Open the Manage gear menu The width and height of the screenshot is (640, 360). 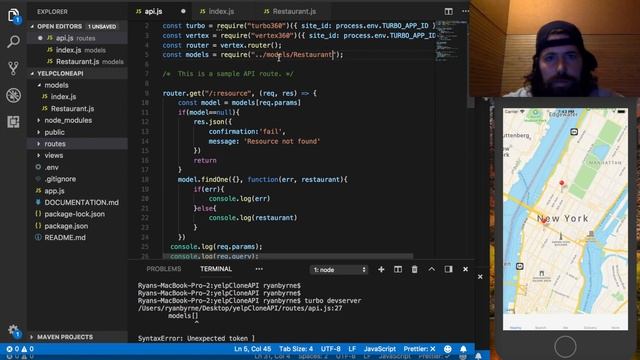pyautogui.click(x=13, y=331)
